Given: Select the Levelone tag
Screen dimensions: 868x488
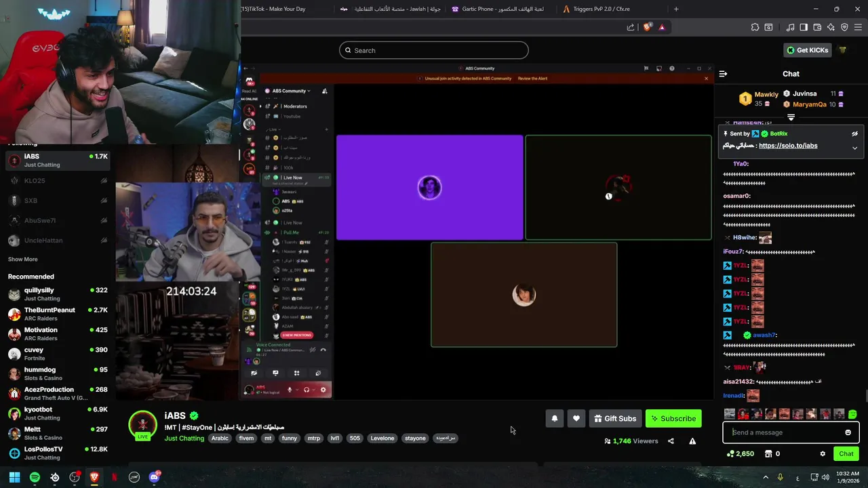Looking at the screenshot, I should [x=382, y=439].
